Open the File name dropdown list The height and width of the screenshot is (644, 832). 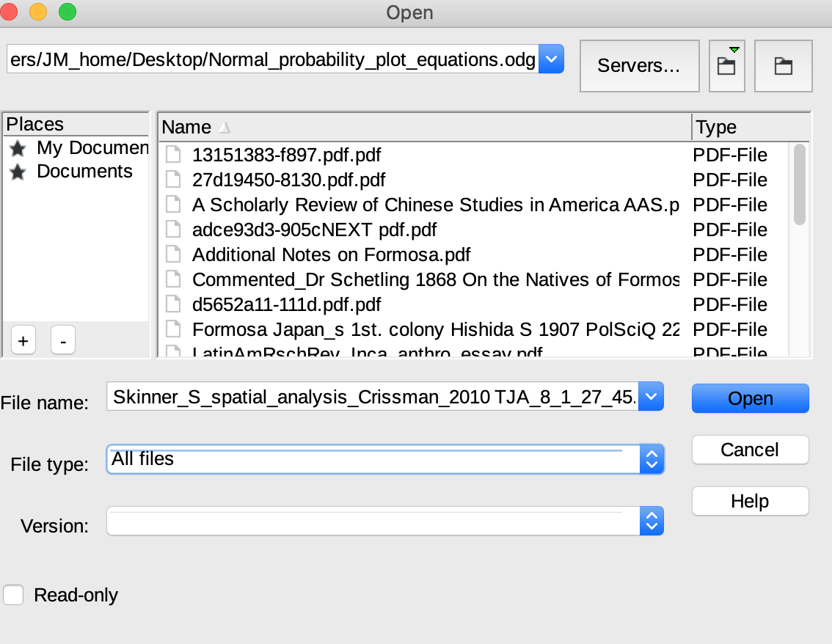click(x=650, y=397)
